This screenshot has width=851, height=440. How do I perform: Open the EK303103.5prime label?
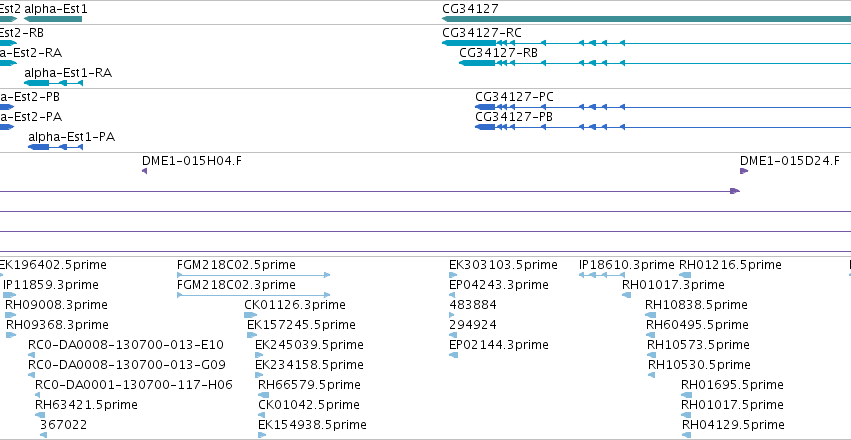(503, 265)
